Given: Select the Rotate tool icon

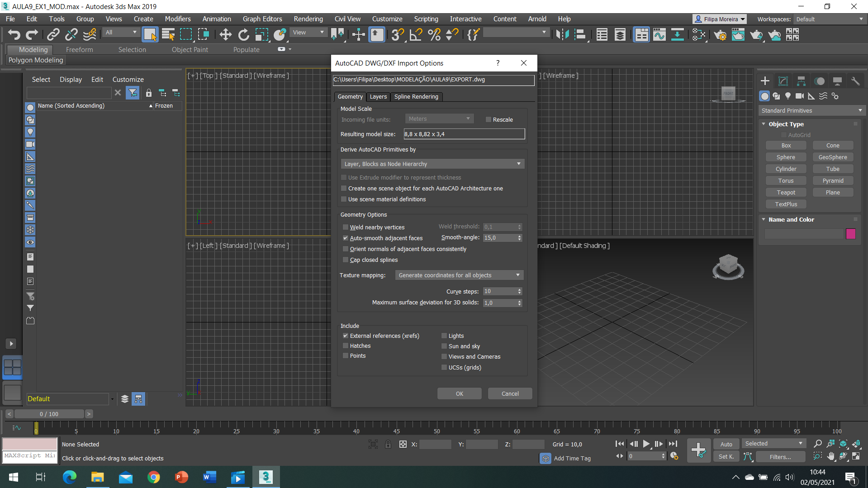Looking at the screenshot, I should pyautogui.click(x=243, y=35).
